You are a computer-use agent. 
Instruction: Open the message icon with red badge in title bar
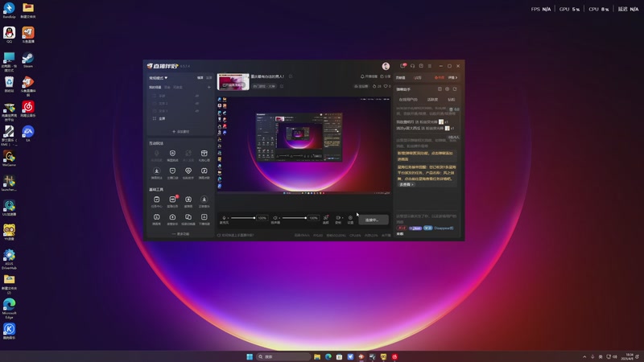pos(403,66)
